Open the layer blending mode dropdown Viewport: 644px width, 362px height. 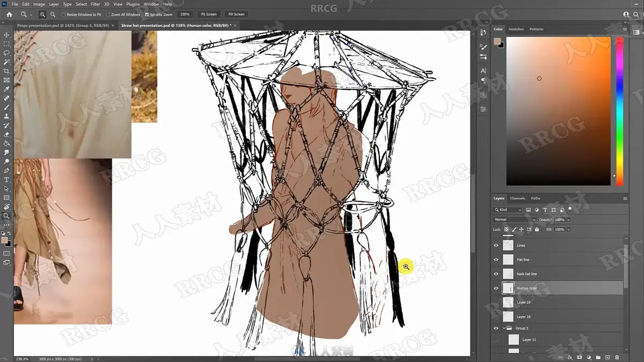(x=515, y=219)
